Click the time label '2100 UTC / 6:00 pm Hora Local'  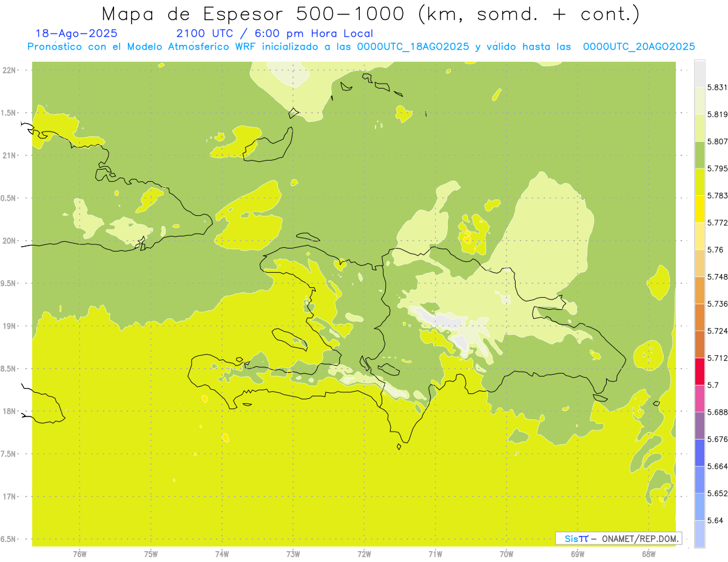point(274,34)
